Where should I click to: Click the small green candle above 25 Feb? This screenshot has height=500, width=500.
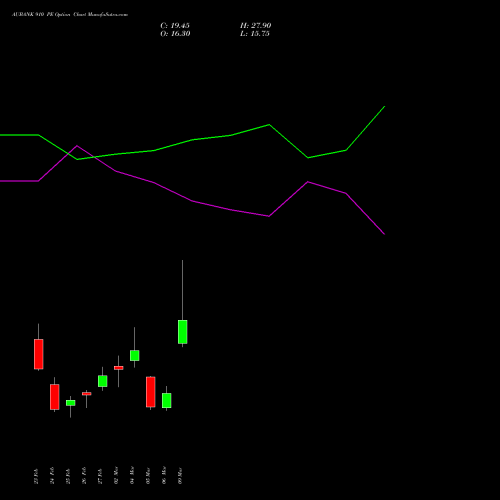coord(71,403)
